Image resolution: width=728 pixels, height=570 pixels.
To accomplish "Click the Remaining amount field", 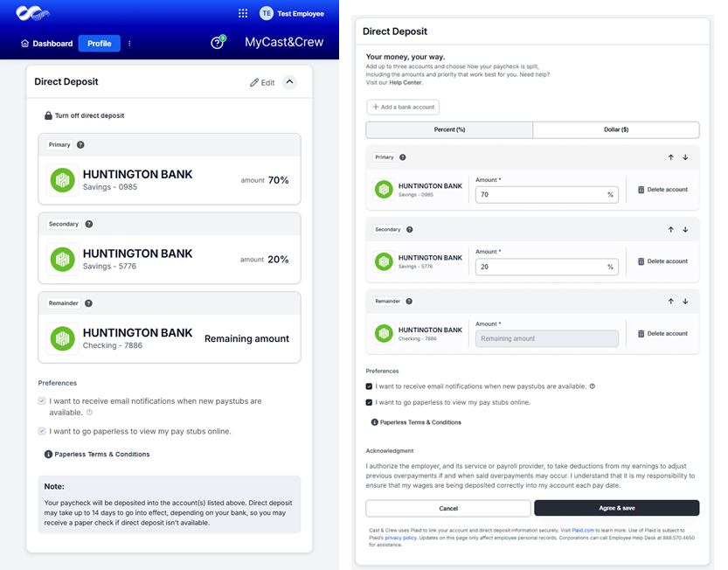I will point(547,338).
